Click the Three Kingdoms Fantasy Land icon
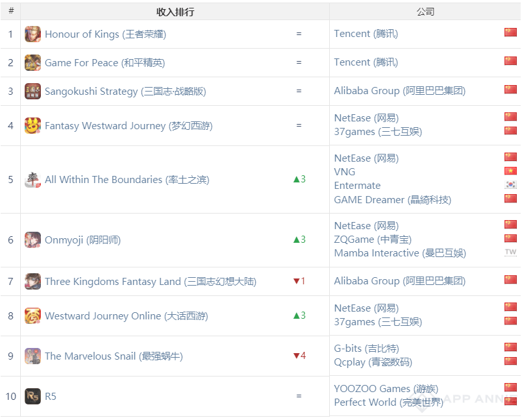The image size is (522, 420). coord(32,282)
